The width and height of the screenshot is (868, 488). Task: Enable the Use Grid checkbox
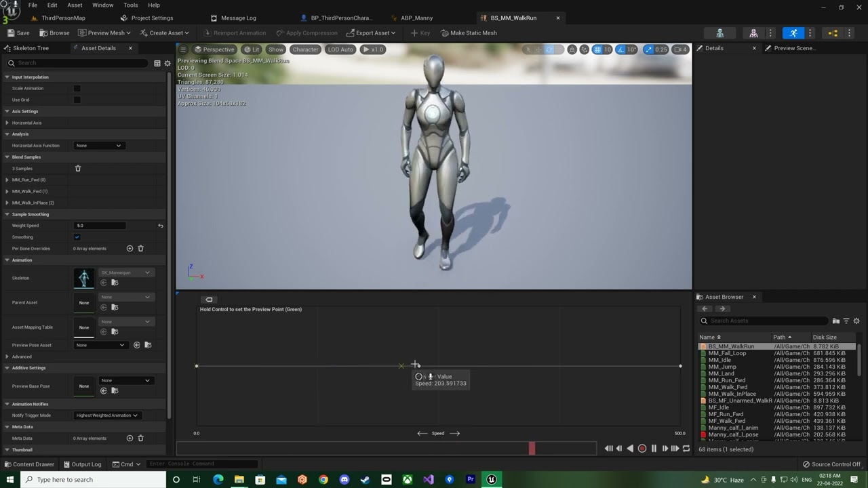click(77, 100)
